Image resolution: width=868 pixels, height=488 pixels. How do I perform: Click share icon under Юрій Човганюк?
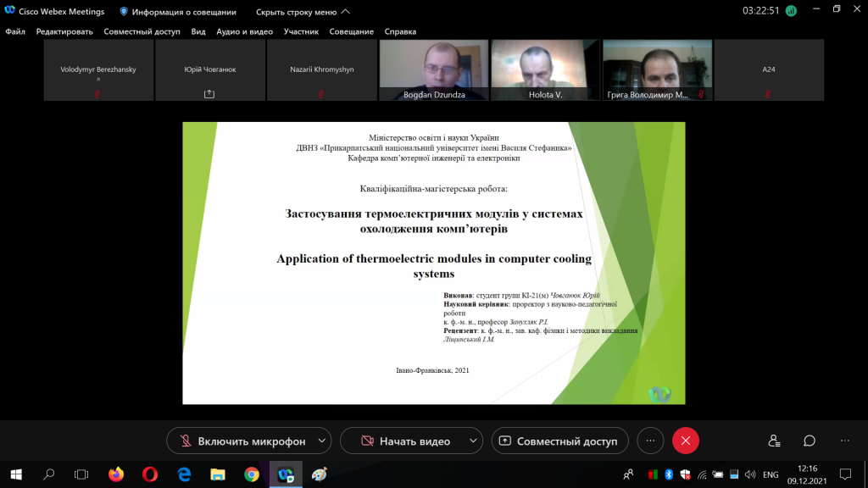(209, 94)
